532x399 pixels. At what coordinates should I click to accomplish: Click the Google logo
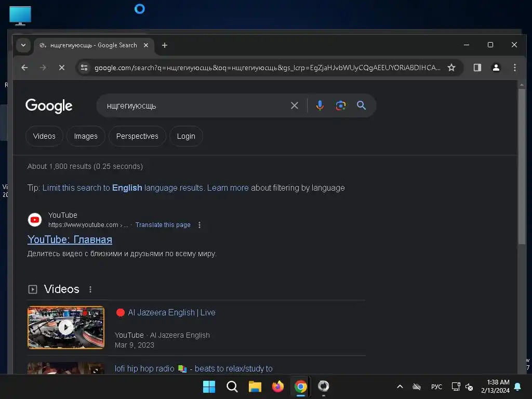[x=49, y=106]
